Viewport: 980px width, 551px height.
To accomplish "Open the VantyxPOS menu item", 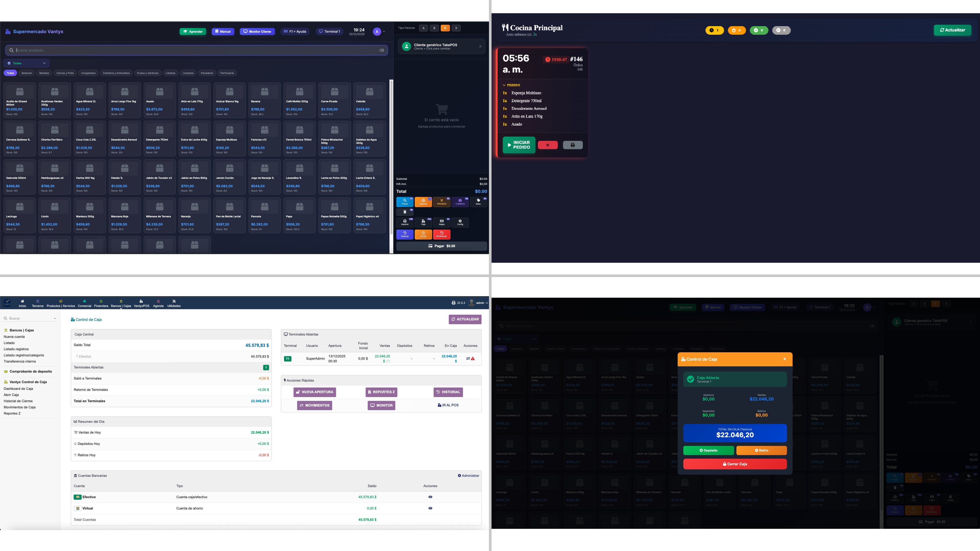I will point(142,303).
